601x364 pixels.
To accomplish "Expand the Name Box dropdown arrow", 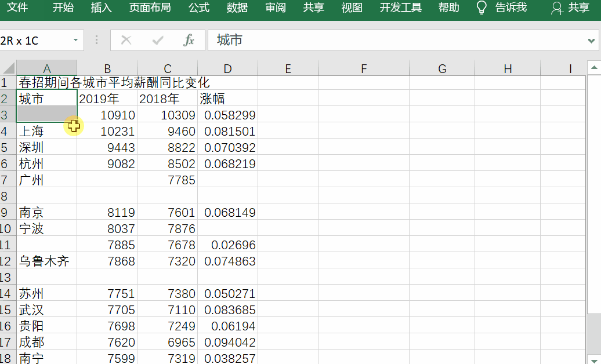I will (75, 40).
